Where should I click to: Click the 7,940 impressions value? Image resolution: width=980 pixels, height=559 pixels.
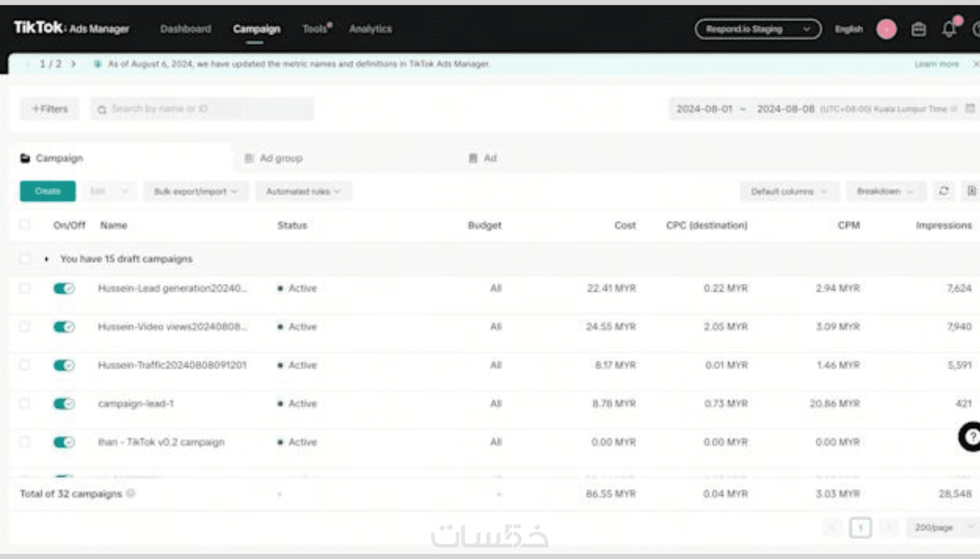(959, 327)
